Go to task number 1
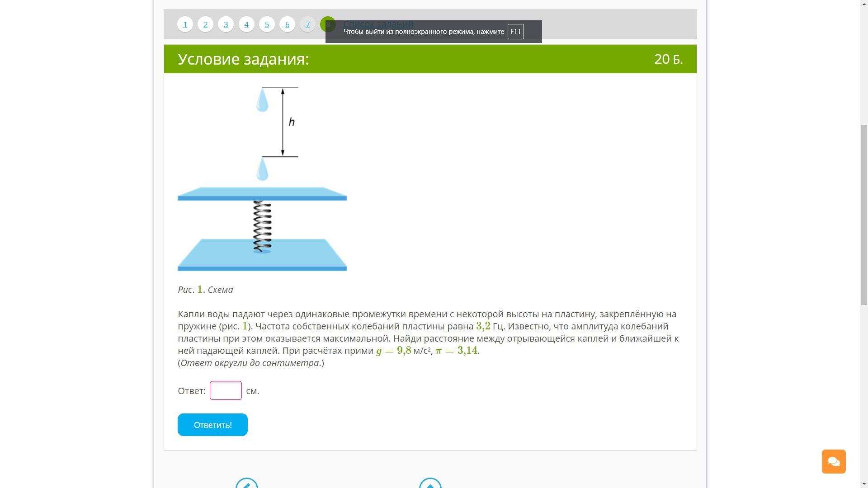The height and width of the screenshot is (488, 868). click(185, 24)
